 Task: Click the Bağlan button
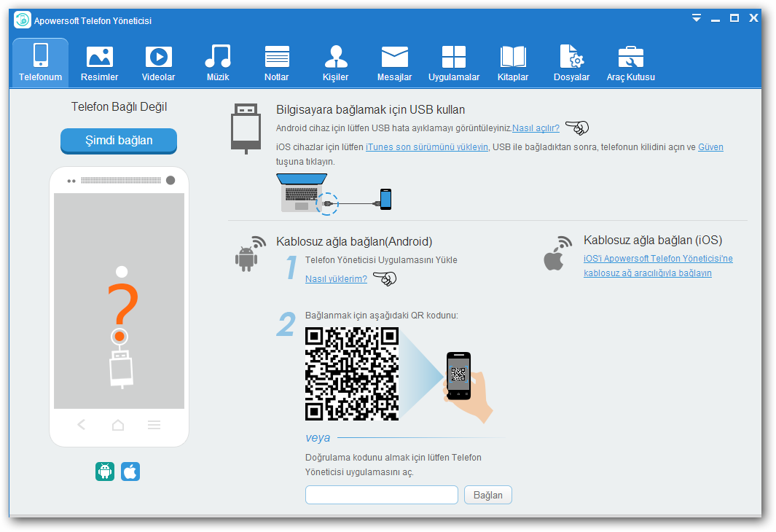click(488, 495)
